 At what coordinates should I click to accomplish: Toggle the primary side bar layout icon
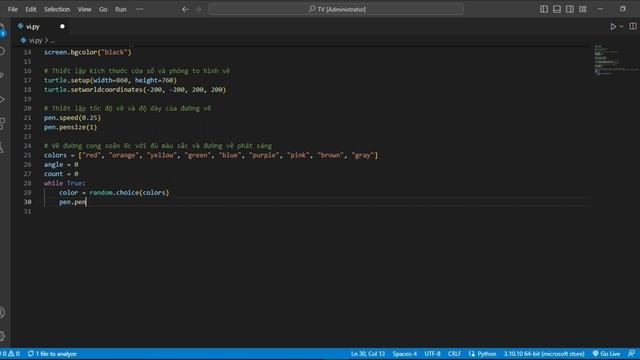544,9
